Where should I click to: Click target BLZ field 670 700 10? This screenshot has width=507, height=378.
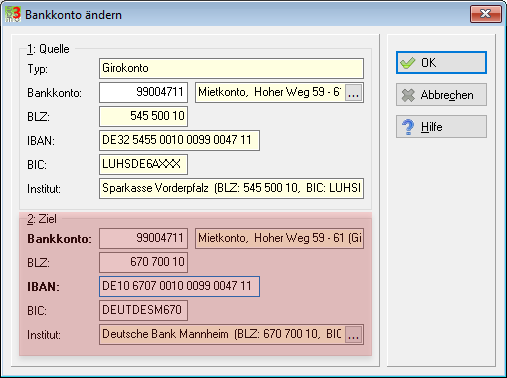(143, 262)
